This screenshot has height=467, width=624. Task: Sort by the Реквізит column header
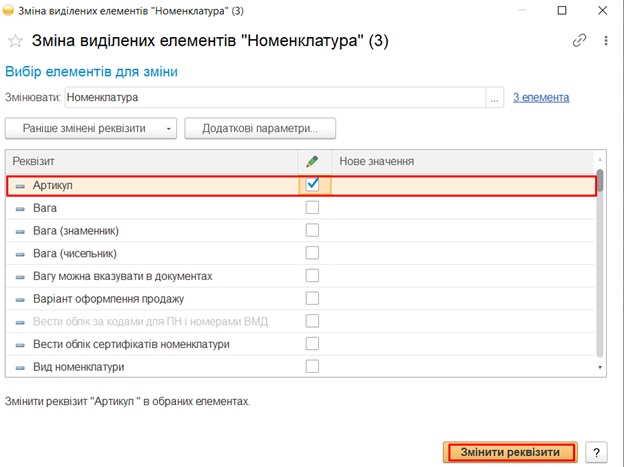[x=150, y=161]
